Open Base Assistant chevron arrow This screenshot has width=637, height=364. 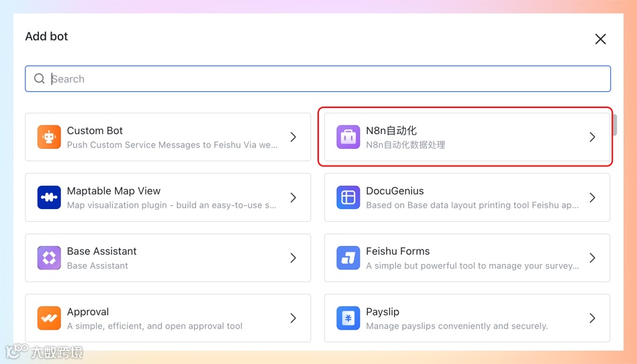(x=293, y=257)
